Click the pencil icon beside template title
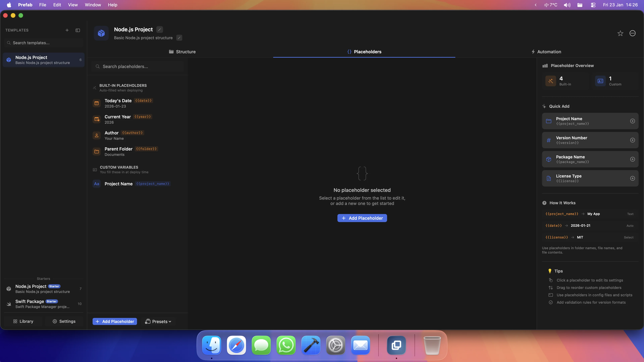 point(159,29)
